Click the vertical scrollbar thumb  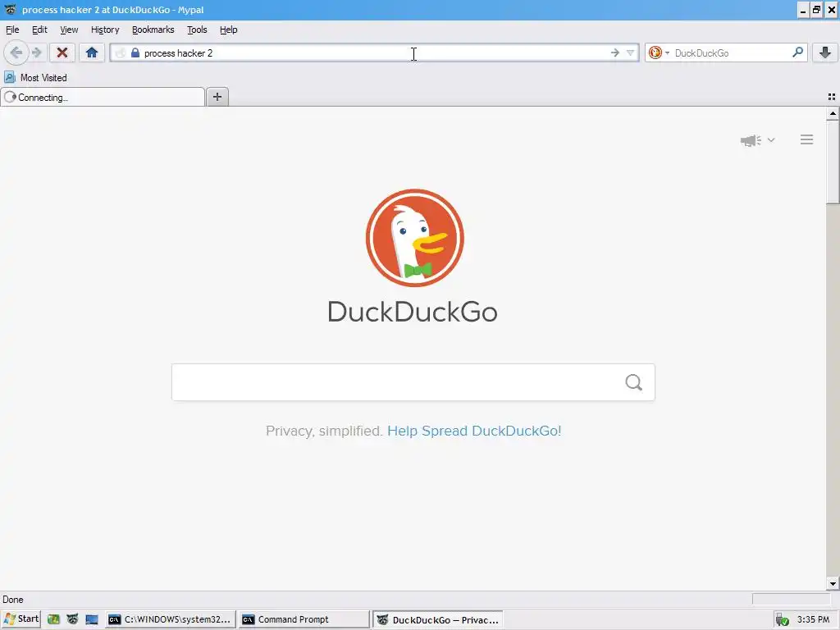tap(833, 162)
